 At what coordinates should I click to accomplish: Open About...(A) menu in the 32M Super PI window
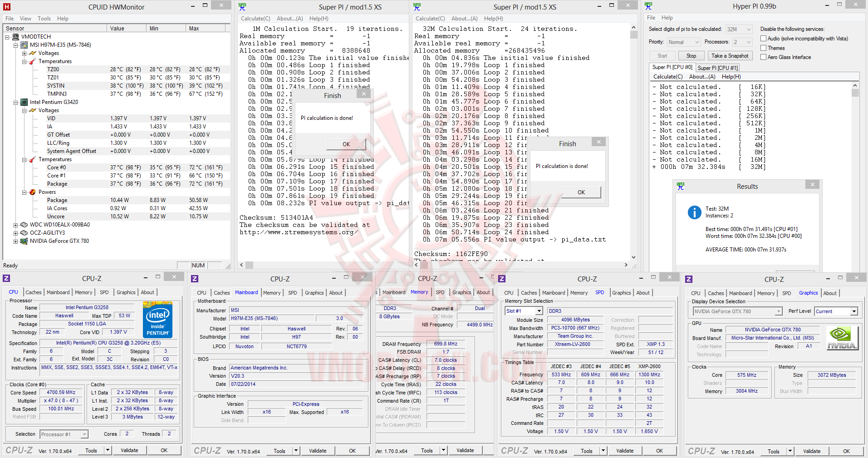click(464, 19)
